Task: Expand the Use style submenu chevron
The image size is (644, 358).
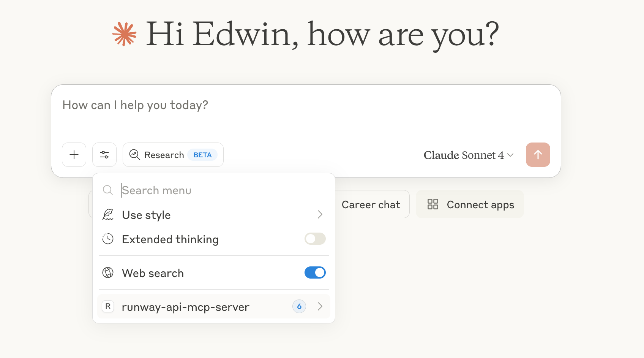Action: pyautogui.click(x=320, y=215)
